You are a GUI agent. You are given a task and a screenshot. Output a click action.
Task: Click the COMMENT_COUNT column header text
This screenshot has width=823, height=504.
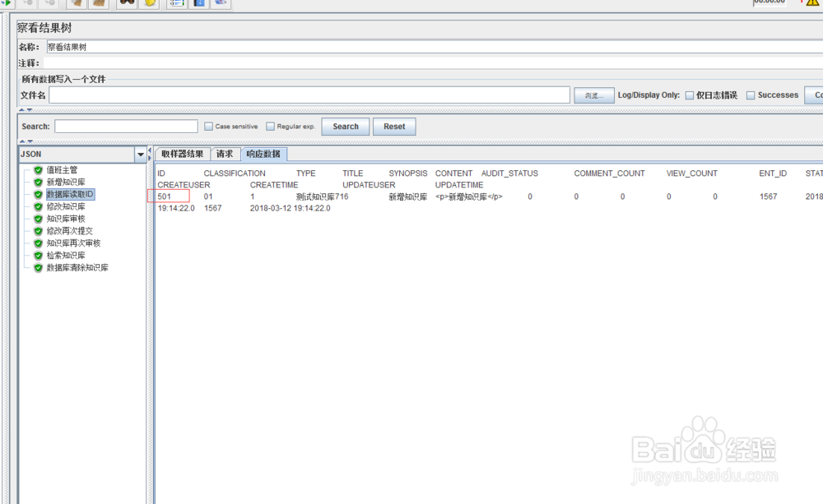[x=609, y=173]
